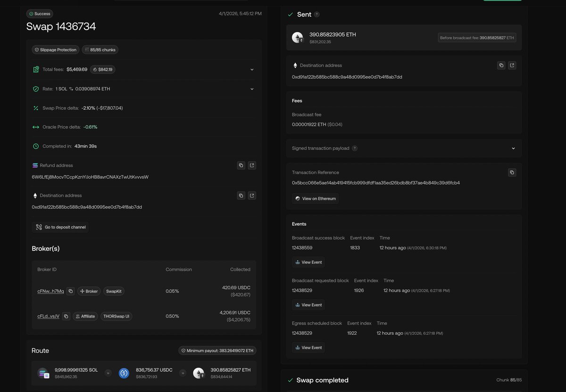
Task: Click the Go to deposit channel button
Action: 60,227
